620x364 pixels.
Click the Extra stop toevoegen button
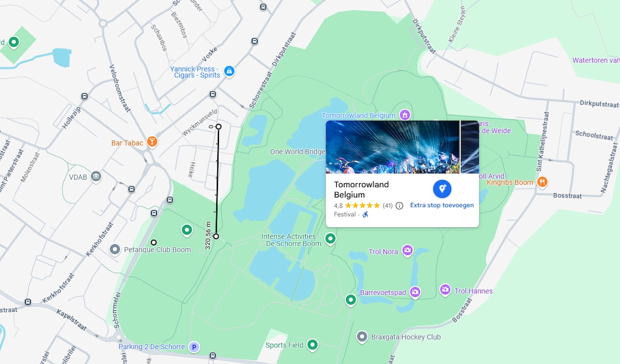442,195
